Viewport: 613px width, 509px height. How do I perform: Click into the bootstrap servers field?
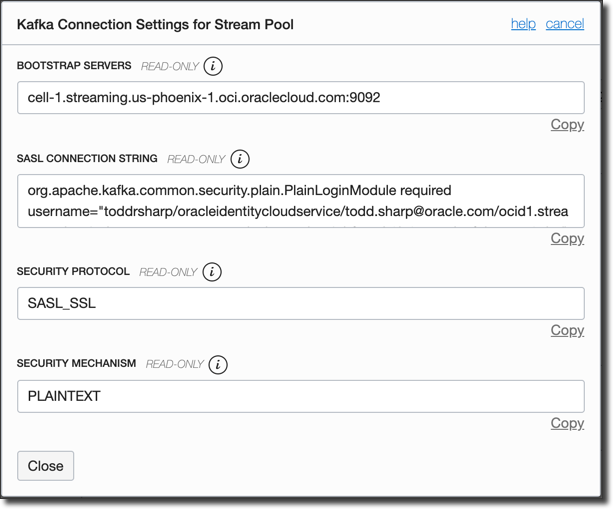click(x=300, y=98)
